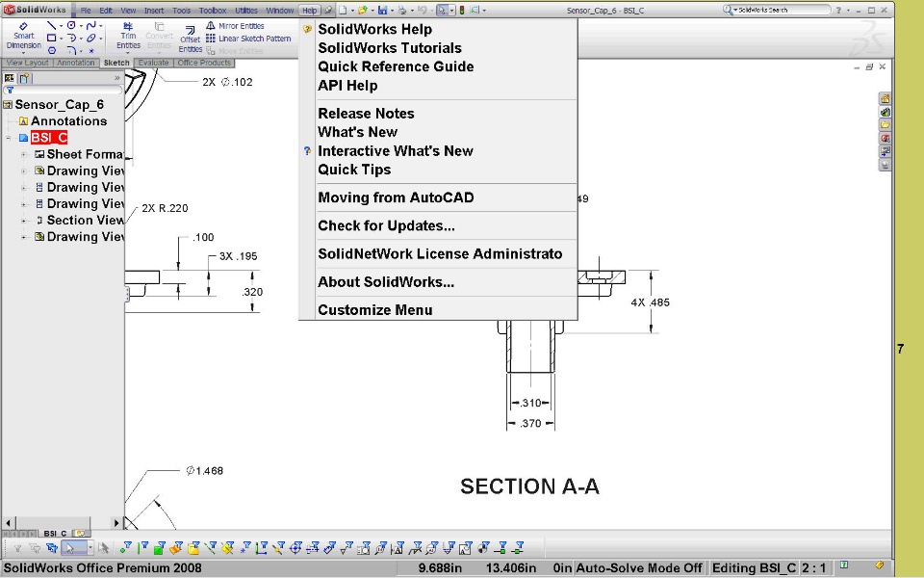Activate the Offset Entities tool

pos(190,39)
